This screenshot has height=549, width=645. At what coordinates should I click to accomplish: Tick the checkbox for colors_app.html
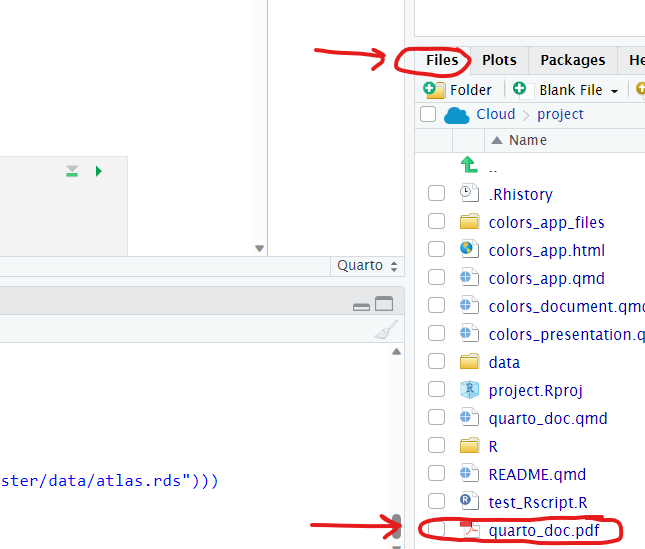(436, 250)
